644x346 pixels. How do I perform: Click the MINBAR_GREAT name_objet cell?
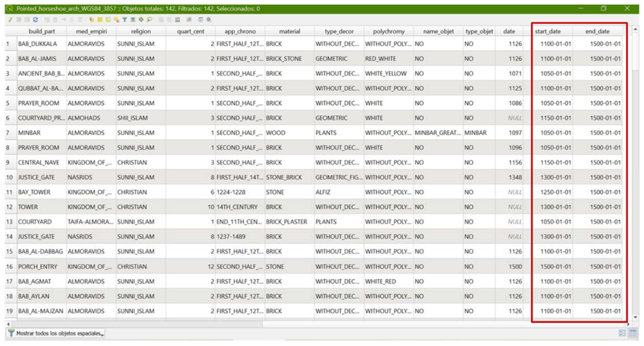pos(437,133)
